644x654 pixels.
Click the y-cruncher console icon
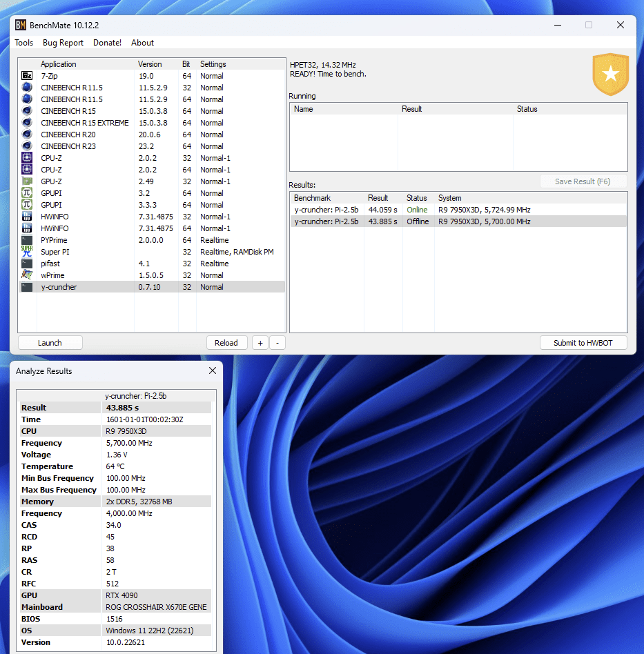pos(27,287)
